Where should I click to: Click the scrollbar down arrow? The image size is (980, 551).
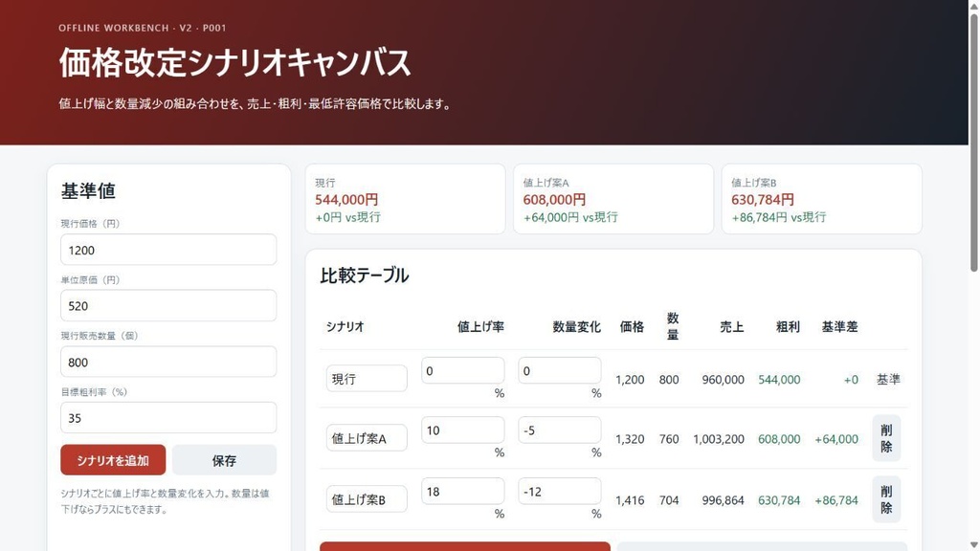(973, 545)
